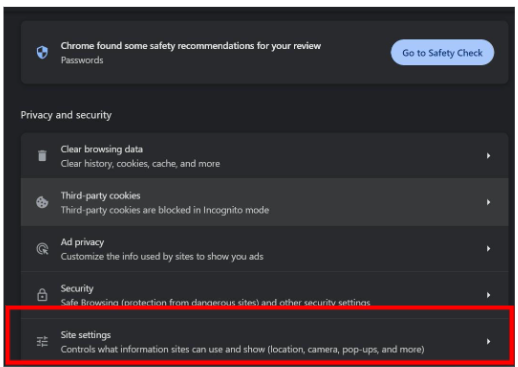Open Site settings

click(x=264, y=341)
